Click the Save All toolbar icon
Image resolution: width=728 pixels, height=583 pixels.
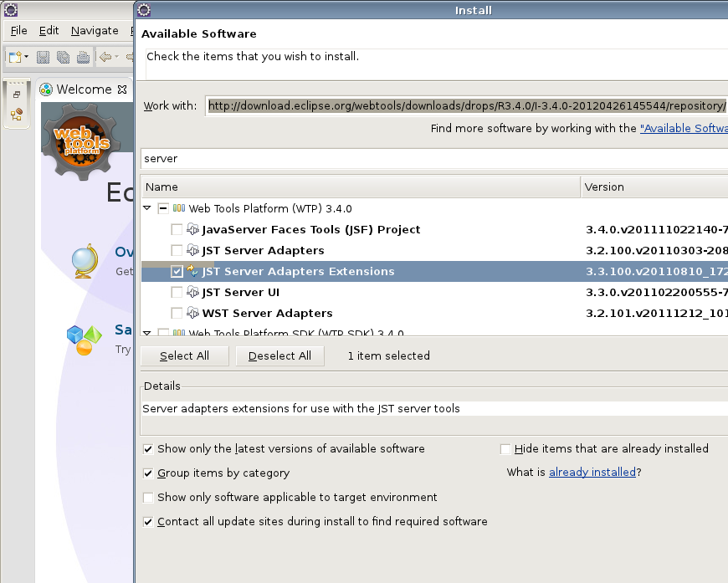63,57
